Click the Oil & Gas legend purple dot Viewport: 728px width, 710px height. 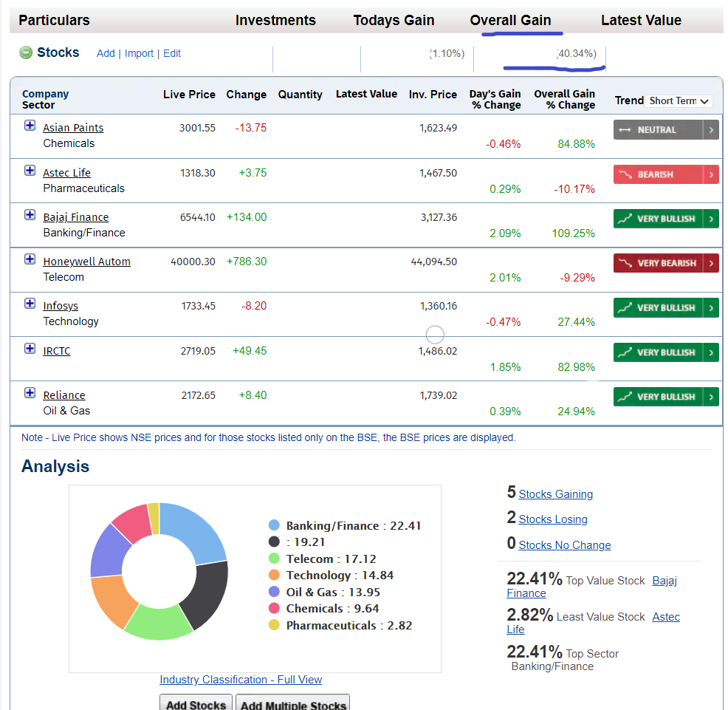point(275,592)
